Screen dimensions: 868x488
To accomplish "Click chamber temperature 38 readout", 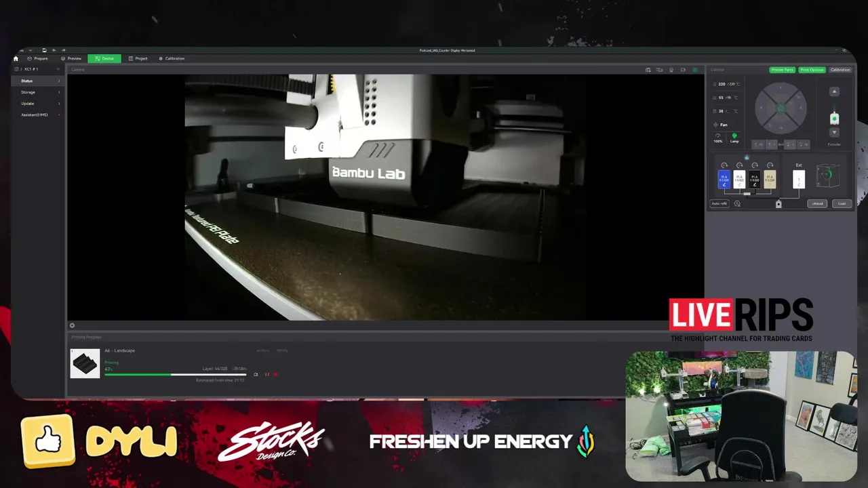I will 726,111.
